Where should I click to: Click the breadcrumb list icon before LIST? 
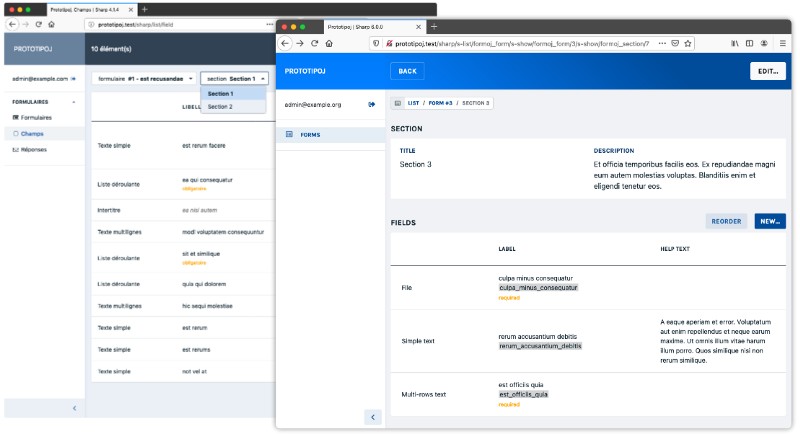click(x=398, y=103)
